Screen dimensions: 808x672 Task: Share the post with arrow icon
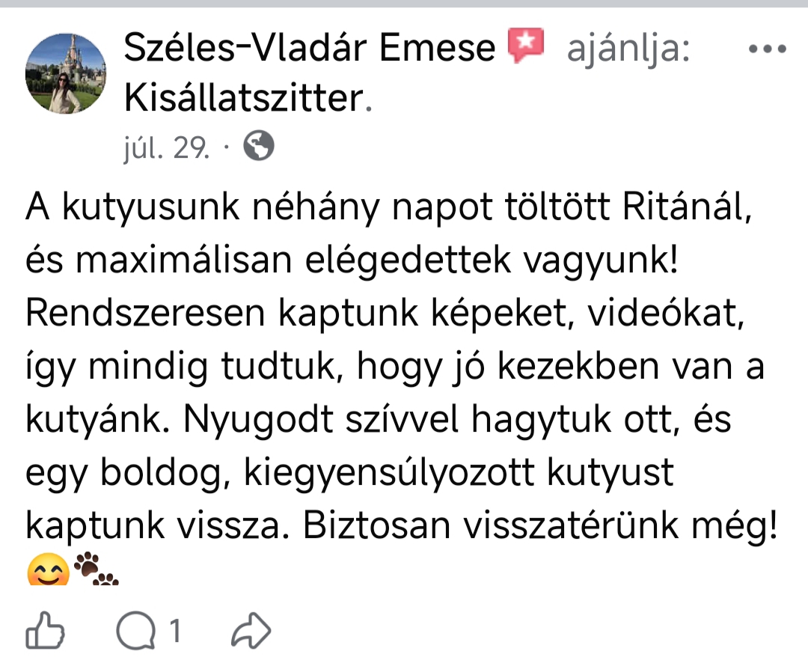tap(250, 632)
